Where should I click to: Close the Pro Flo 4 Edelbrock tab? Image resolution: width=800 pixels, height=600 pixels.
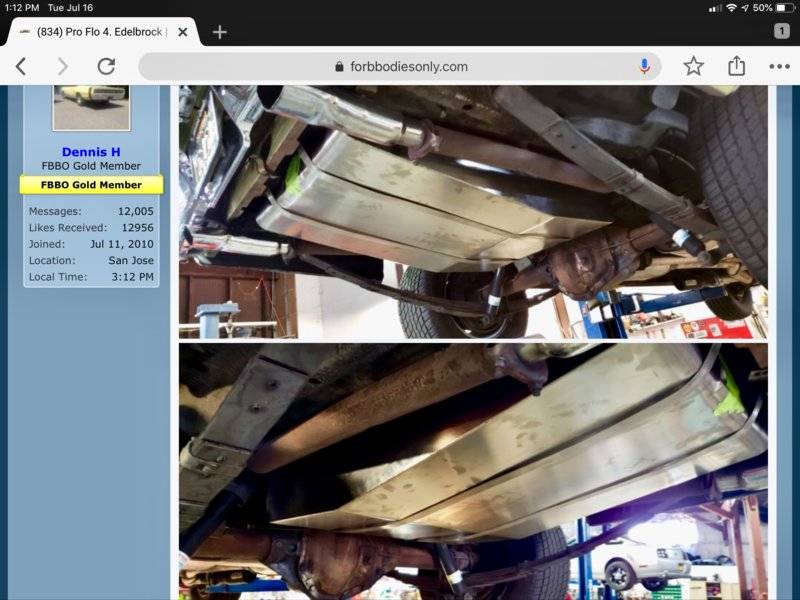pos(184,32)
